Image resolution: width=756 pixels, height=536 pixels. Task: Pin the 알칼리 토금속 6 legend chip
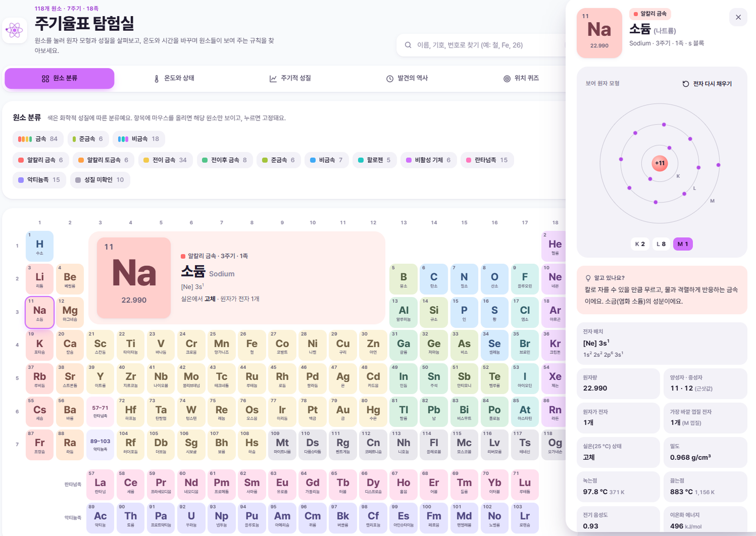coord(103,160)
